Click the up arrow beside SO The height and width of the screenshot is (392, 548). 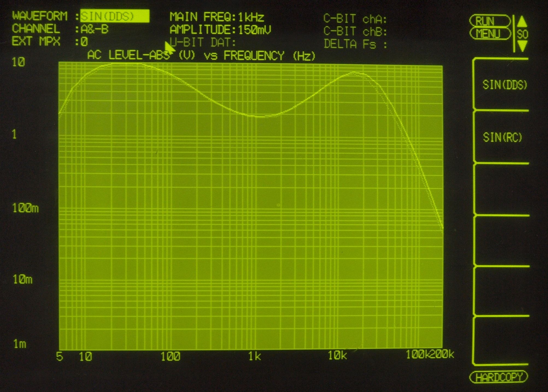pyautogui.click(x=522, y=22)
